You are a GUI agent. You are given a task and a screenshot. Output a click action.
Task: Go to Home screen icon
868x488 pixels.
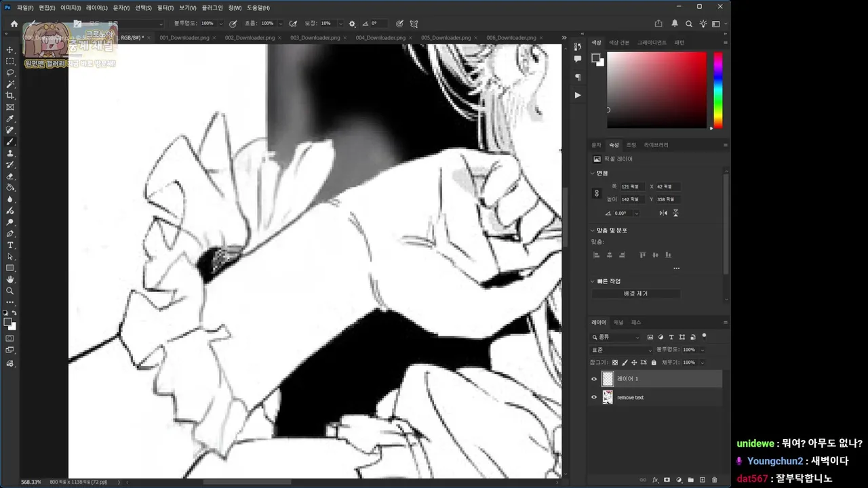14,24
